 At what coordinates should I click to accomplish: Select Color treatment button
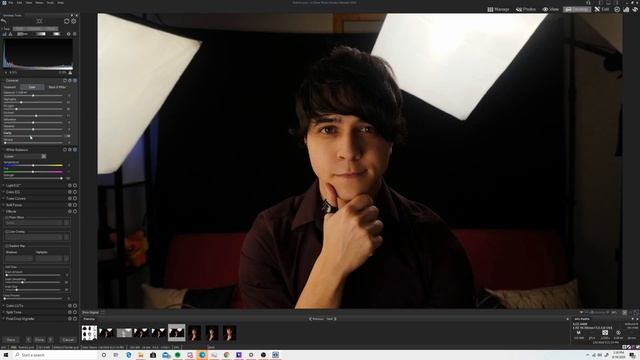coord(32,87)
